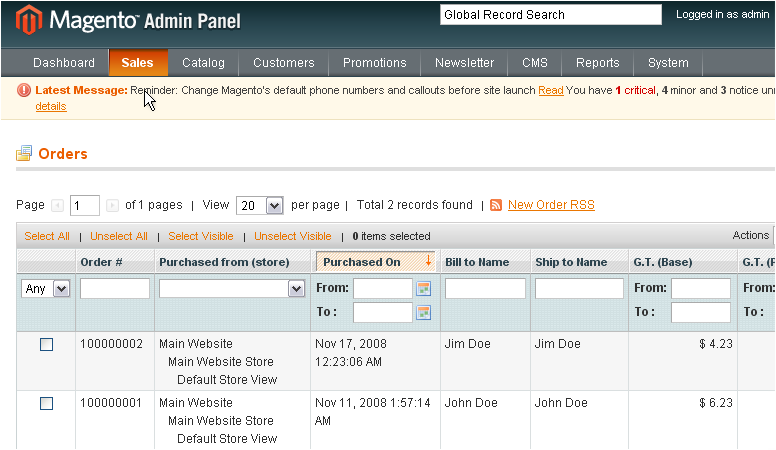Screen dimensions: 776x450
Task: Click the Latest Message info icon
Action: 24,90
